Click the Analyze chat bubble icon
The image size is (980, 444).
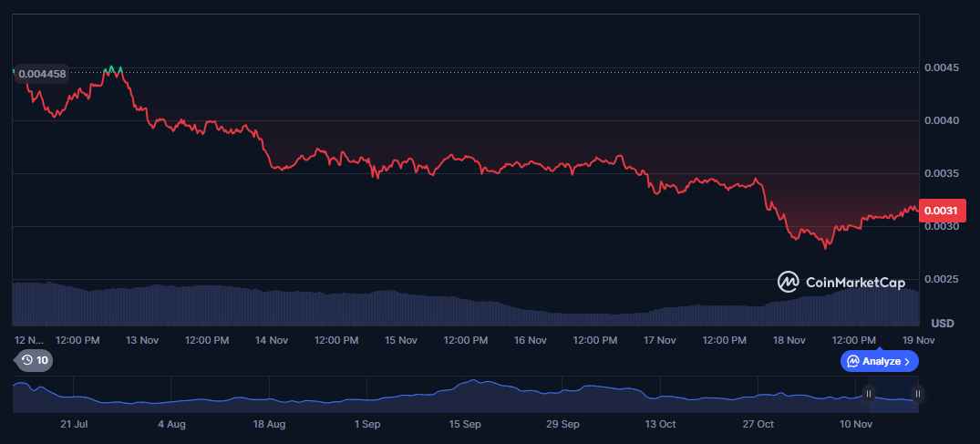(853, 361)
